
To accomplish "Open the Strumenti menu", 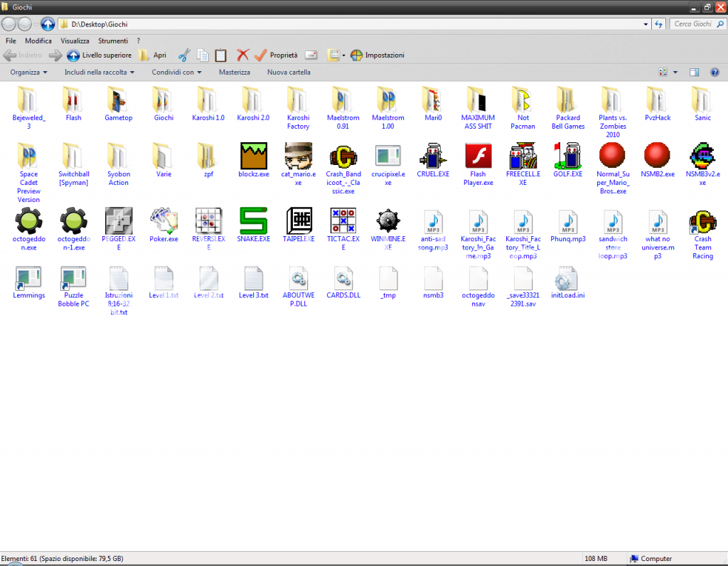I will coord(113,41).
